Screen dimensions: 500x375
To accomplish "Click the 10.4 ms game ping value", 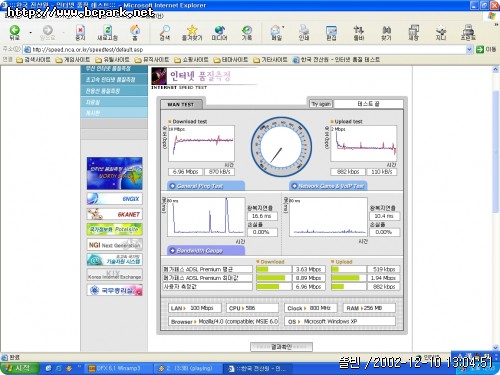I will [384, 216].
